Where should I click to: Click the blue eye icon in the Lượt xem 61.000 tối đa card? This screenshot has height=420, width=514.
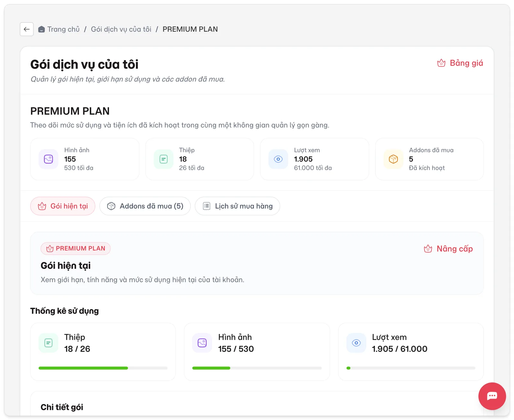(278, 159)
